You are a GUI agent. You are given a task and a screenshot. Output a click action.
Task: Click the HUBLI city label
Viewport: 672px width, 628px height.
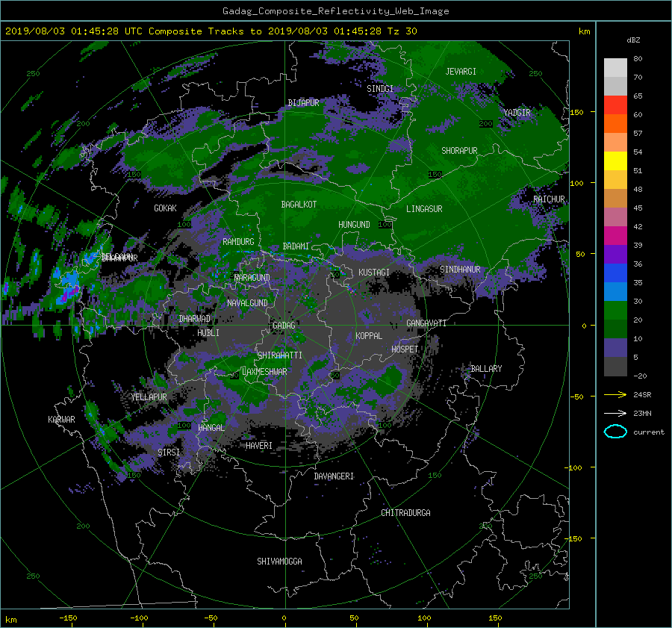point(208,333)
